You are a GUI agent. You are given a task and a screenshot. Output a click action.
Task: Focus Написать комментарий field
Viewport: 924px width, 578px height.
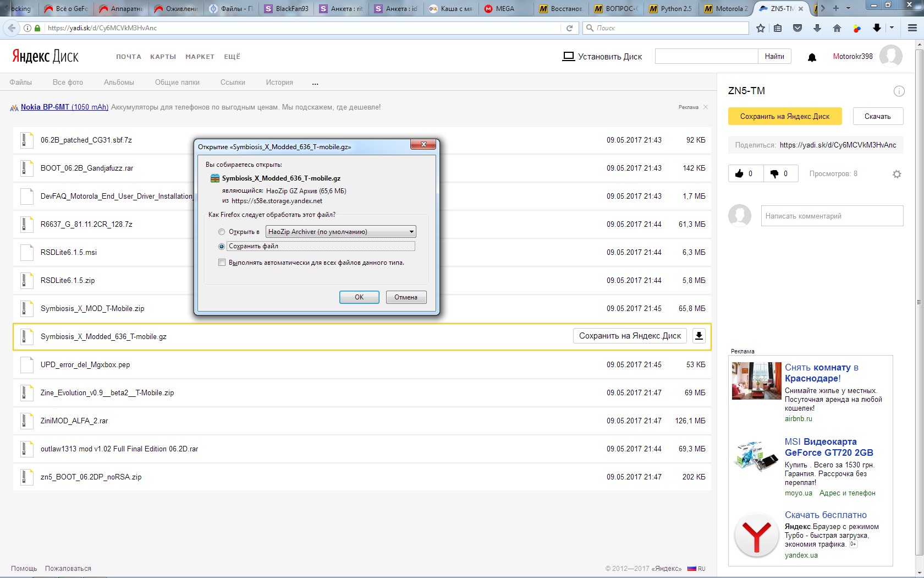[x=832, y=216]
